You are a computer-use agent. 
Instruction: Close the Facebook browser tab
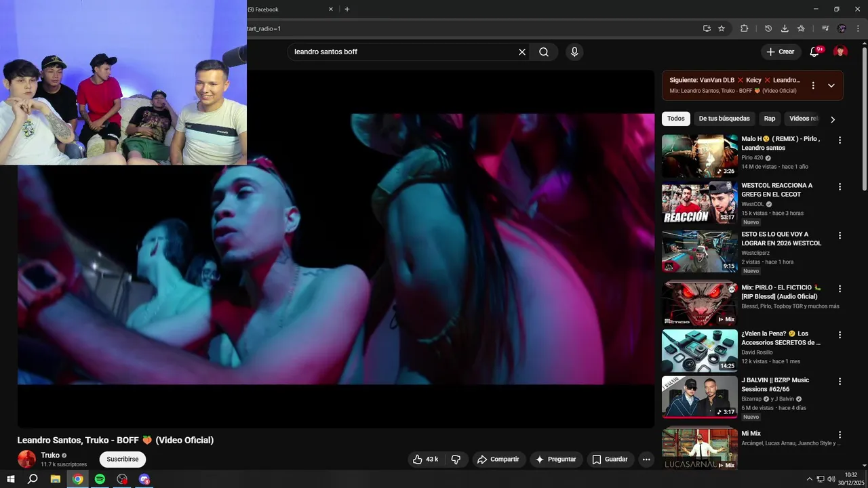coord(331,9)
